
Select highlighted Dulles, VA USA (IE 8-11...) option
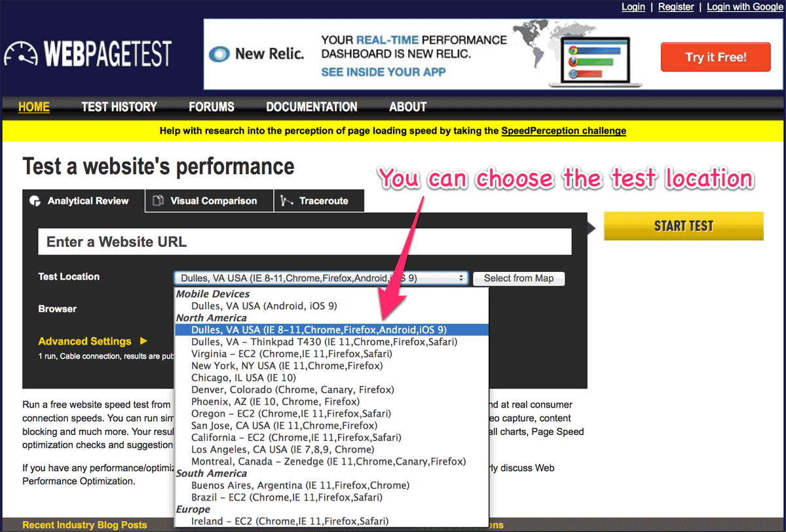(x=331, y=330)
